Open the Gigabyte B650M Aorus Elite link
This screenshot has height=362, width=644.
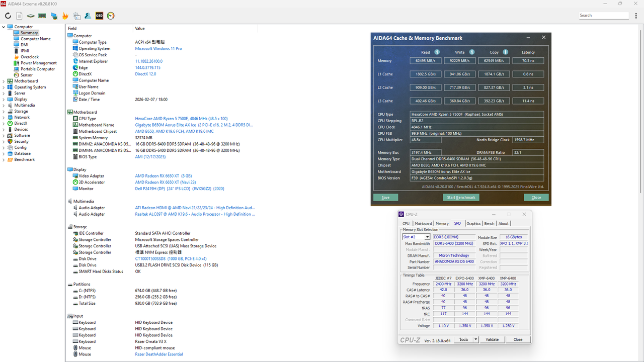[194, 125]
